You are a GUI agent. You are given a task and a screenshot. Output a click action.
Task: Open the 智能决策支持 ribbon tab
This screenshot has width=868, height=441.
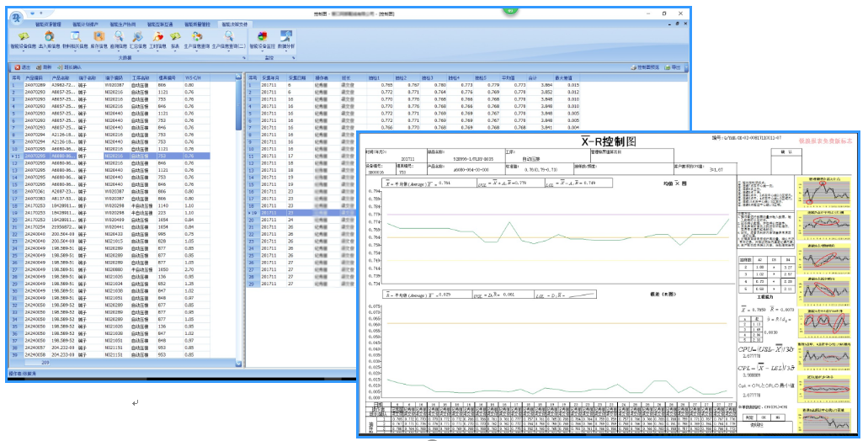[x=233, y=26]
